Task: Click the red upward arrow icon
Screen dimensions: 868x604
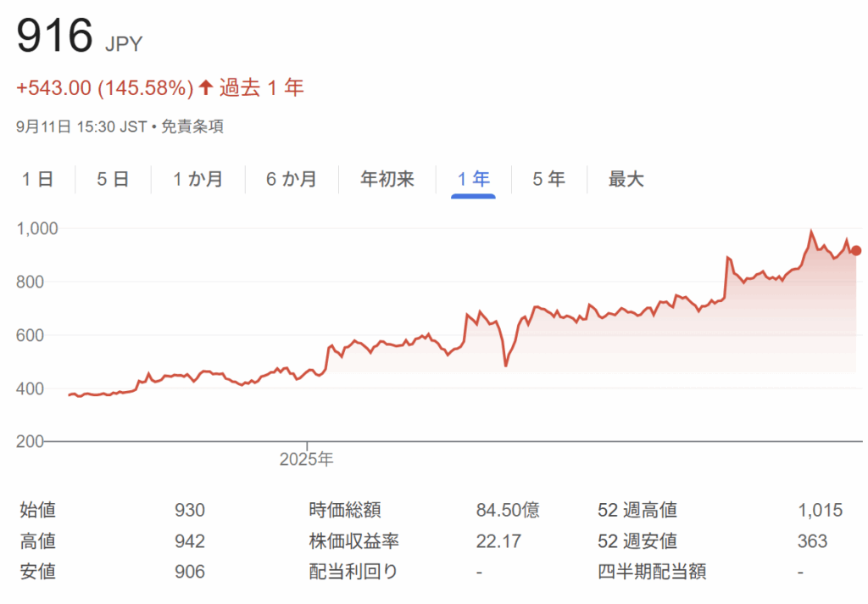Action: tap(205, 87)
